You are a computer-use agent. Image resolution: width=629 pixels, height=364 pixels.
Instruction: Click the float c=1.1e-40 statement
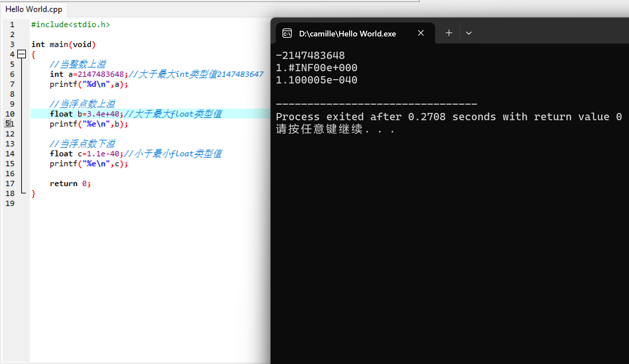pyautogui.click(x=87, y=154)
